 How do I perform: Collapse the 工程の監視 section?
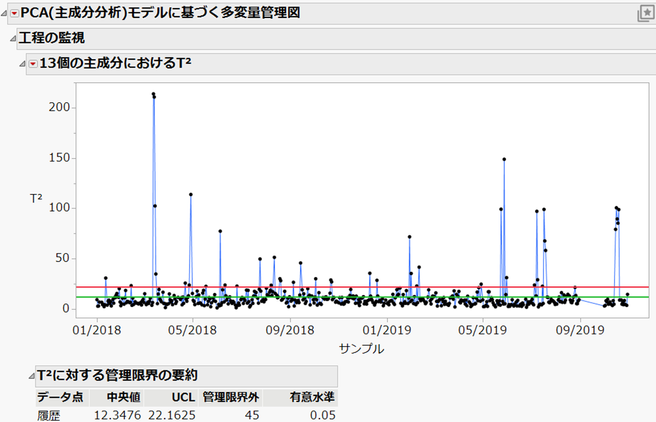click(13, 38)
